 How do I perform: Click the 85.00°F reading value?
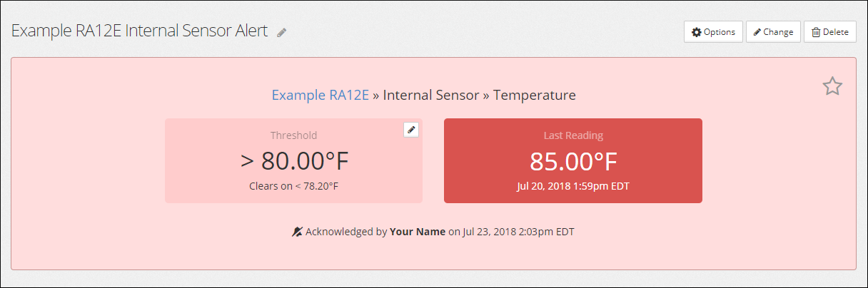coord(573,162)
